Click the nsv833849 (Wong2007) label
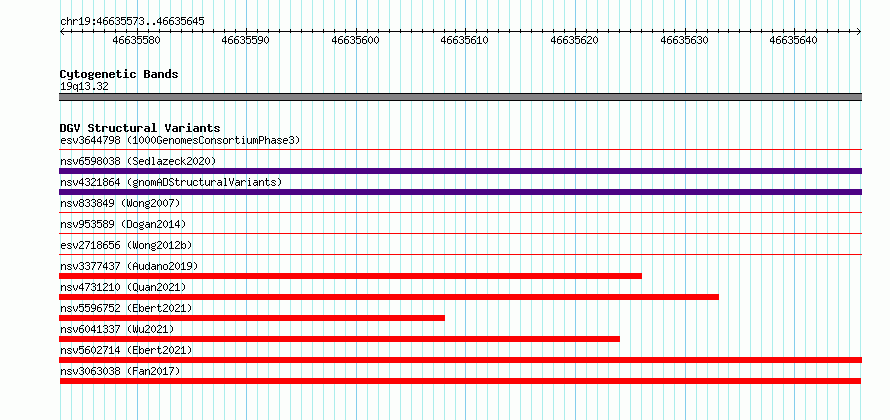This screenshot has width=890, height=420. pos(120,203)
